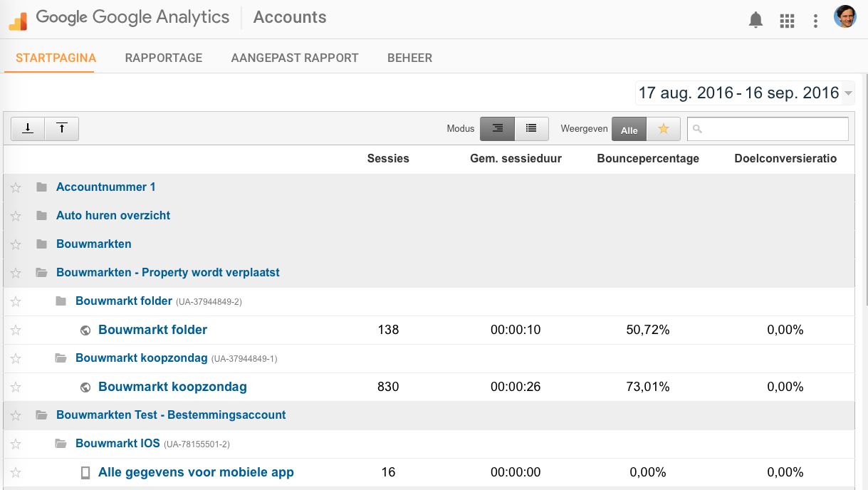Image resolution: width=868 pixels, height=490 pixels.
Task: Open the Bouwmarkt koopzondag property link (UA-37944849-1)
Action: click(x=142, y=358)
